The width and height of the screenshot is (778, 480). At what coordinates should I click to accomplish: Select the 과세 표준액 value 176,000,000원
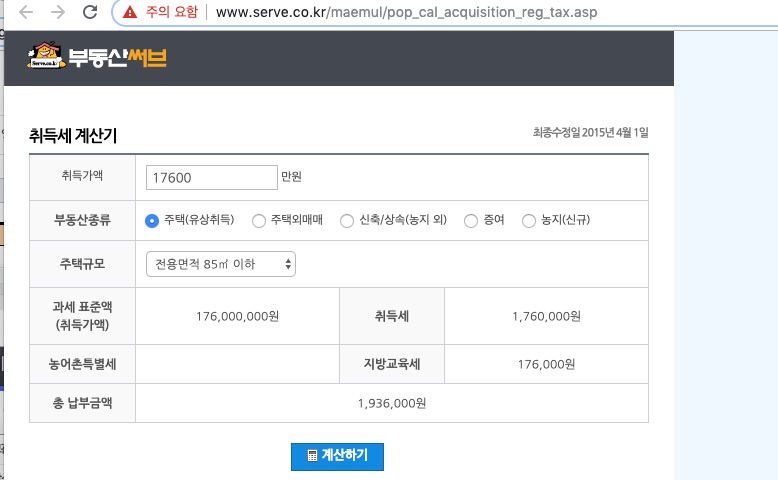click(237, 316)
